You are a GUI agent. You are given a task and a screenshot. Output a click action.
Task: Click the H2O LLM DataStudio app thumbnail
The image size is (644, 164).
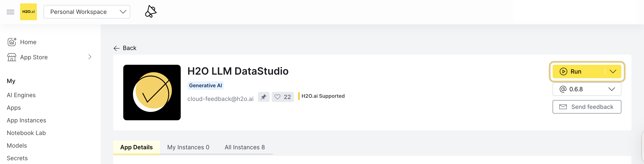click(152, 93)
